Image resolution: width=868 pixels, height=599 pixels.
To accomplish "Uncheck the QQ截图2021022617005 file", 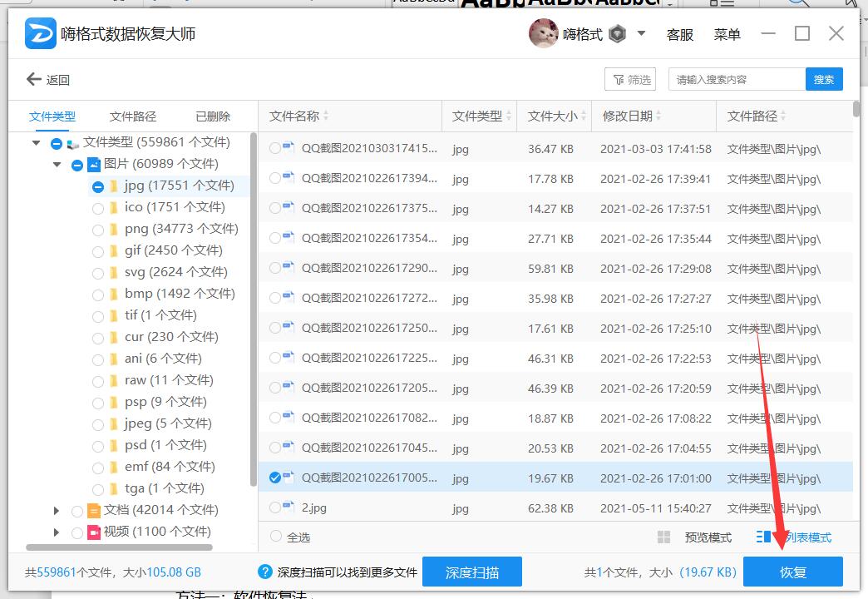I will coord(274,478).
